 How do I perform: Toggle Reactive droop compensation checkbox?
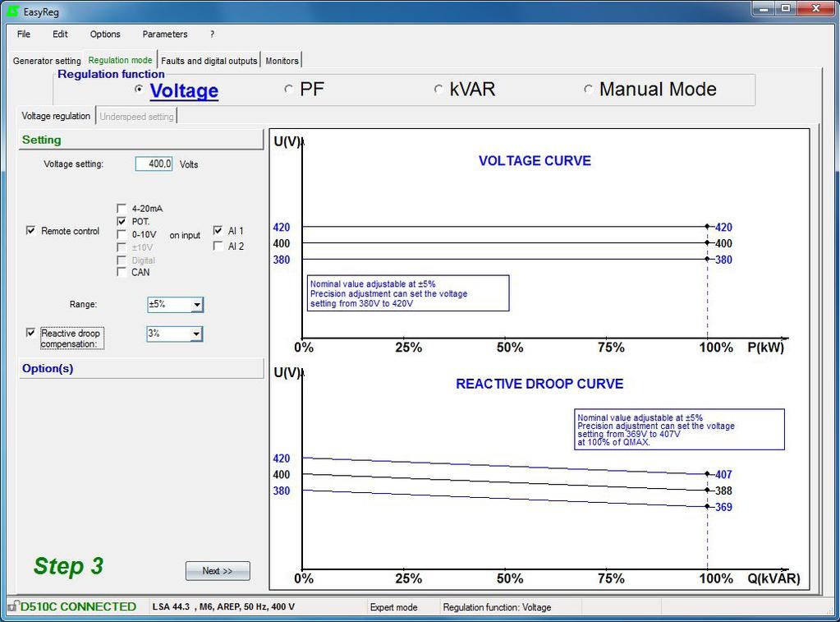31,333
